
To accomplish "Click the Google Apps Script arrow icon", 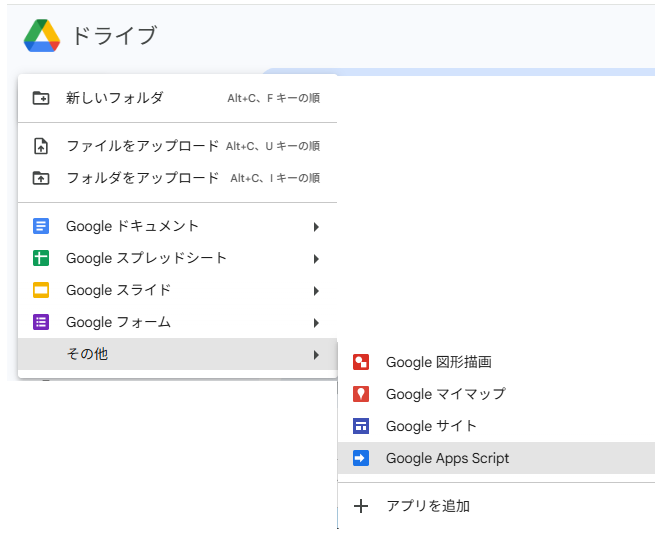I will 361,458.
